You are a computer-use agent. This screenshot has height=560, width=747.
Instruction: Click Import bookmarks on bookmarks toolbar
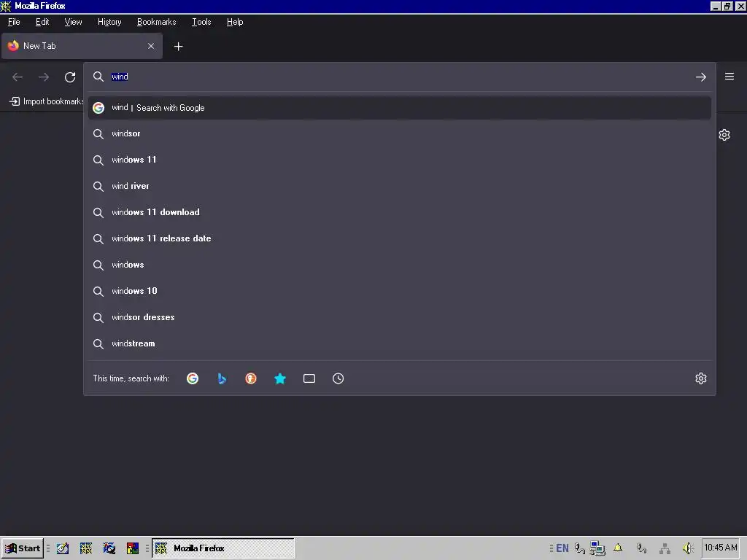pyautogui.click(x=46, y=101)
